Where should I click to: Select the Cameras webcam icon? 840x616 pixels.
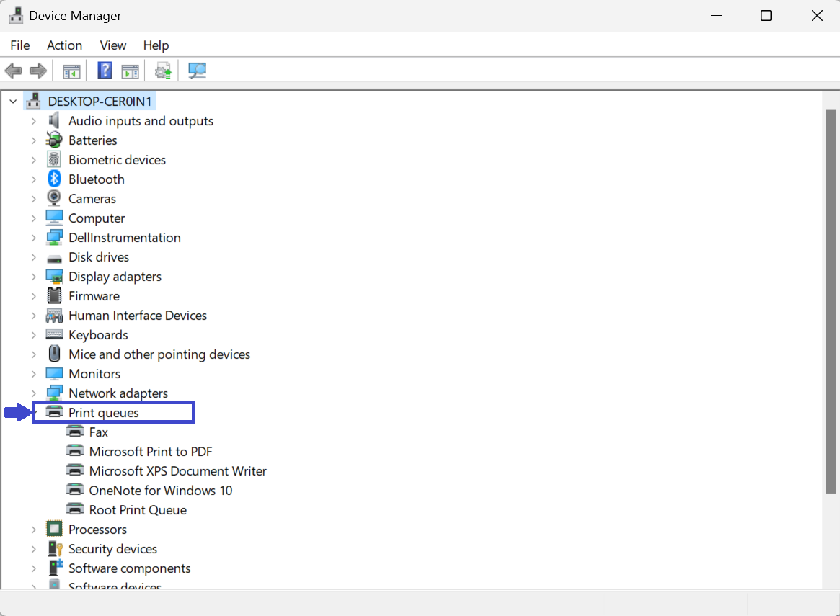tap(54, 199)
